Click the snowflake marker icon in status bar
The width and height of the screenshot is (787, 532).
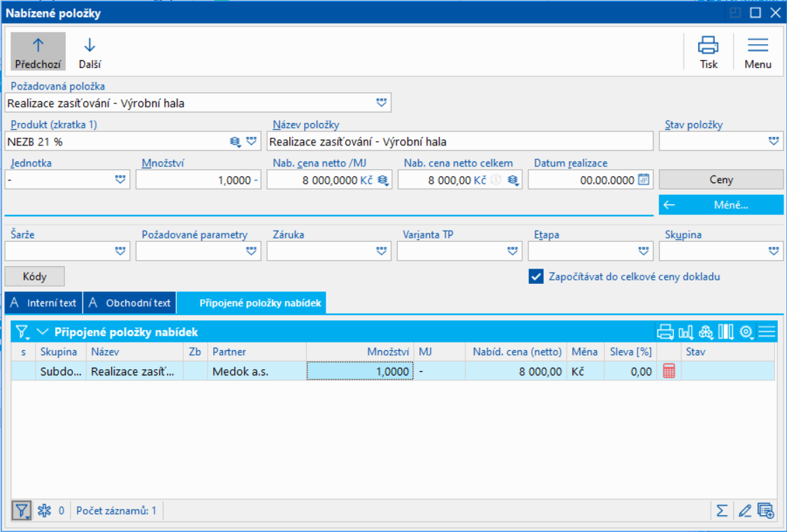coord(45,511)
